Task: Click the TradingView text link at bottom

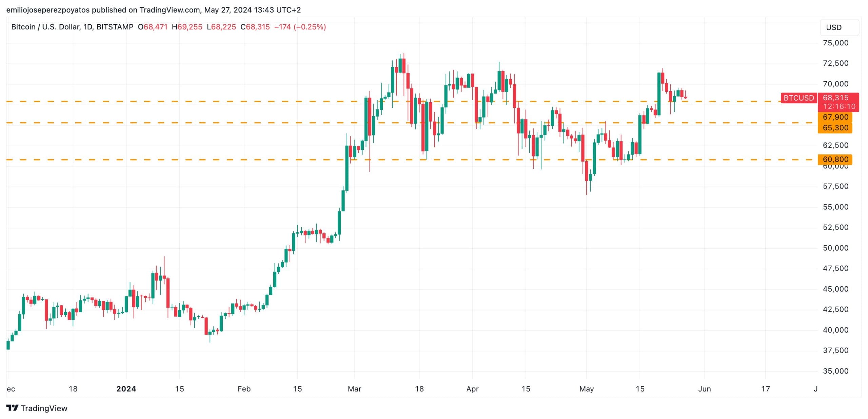Action: coord(44,408)
